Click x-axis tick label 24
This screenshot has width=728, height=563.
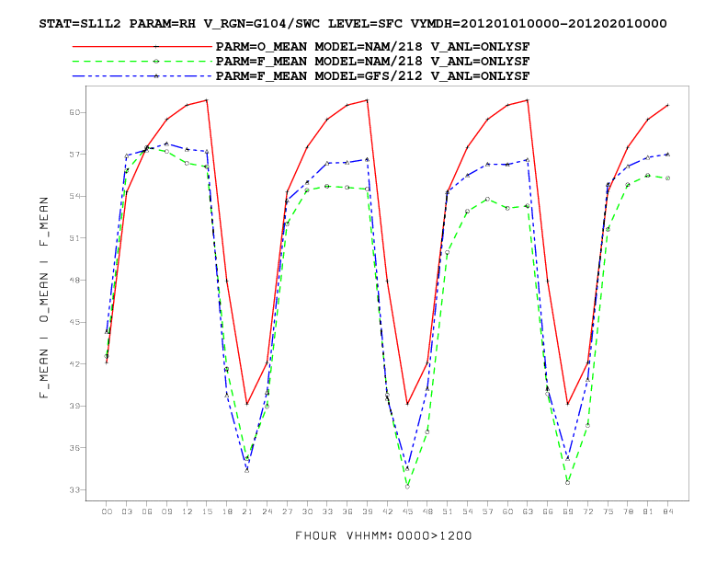pyautogui.click(x=267, y=511)
